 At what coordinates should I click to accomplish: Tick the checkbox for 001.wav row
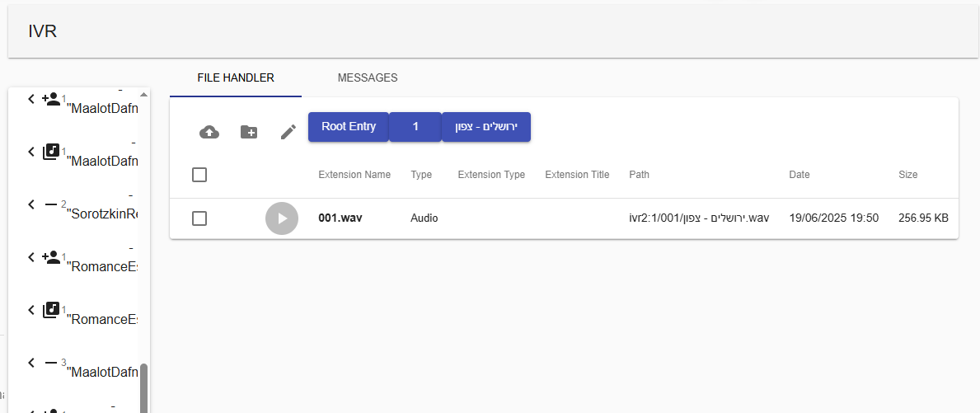tap(199, 218)
